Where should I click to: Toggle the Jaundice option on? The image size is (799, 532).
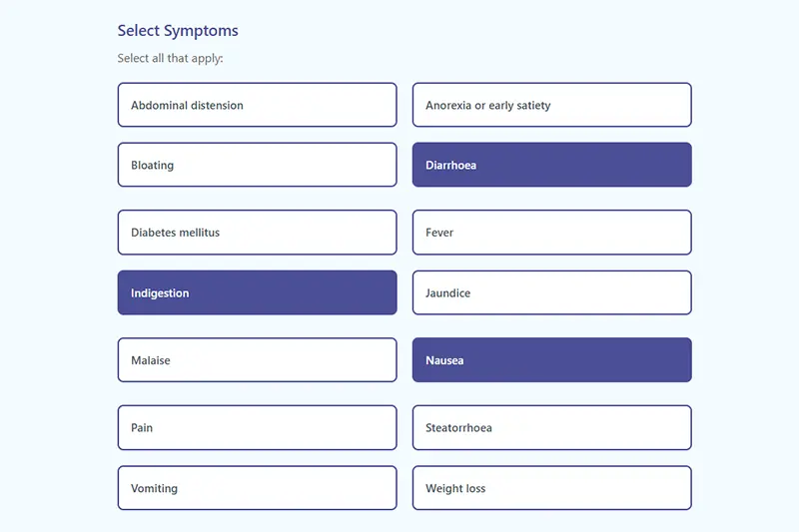551,293
